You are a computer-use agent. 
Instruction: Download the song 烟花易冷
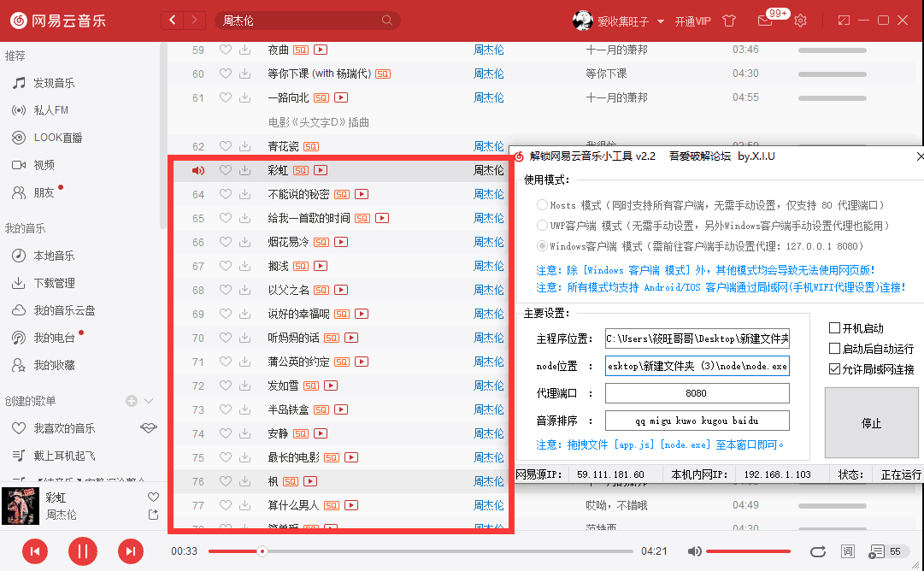[244, 242]
